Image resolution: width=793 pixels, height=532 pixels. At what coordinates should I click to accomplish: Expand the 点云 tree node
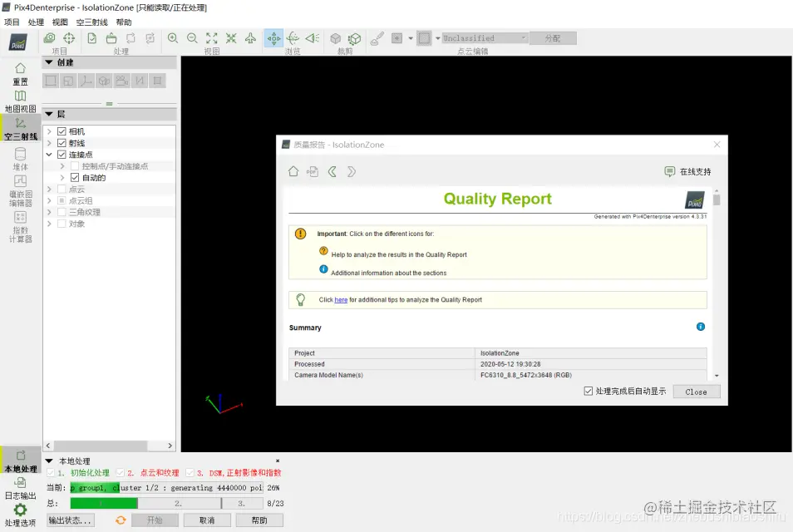point(49,190)
